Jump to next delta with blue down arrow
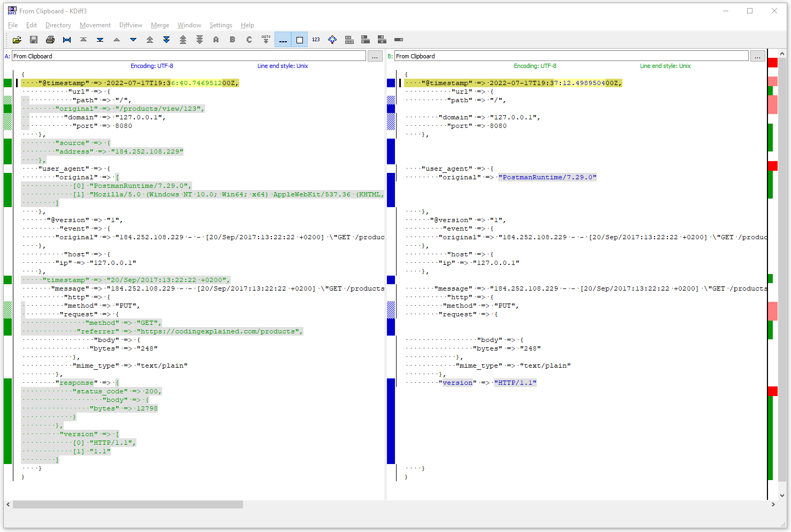This screenshot has width=791, height=532. coord(133,40)
